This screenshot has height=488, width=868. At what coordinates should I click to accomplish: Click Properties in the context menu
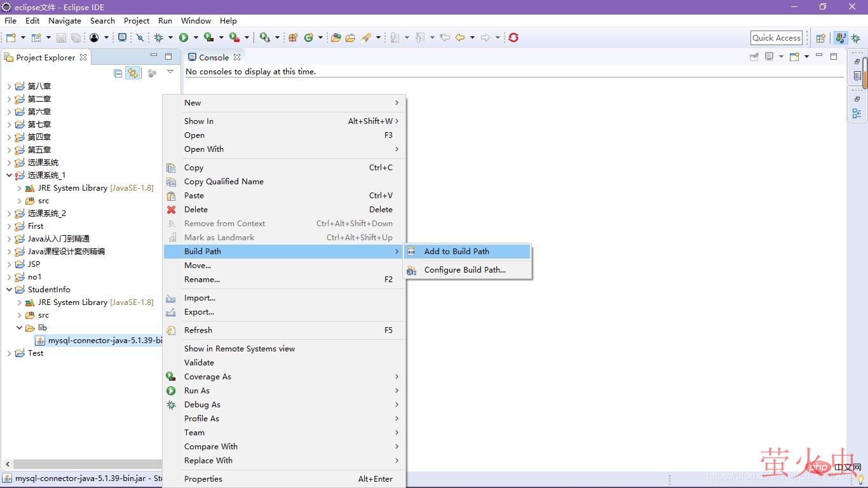(203, 479)
